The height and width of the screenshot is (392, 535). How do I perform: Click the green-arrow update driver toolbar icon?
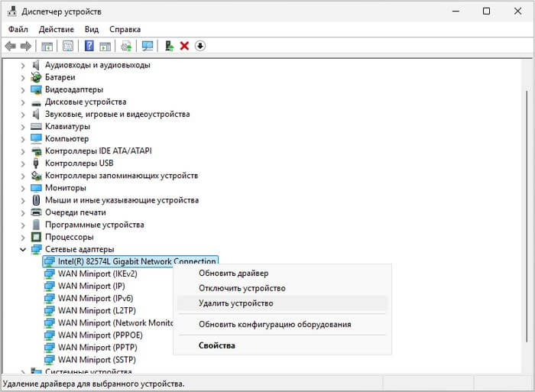(169, 46)
